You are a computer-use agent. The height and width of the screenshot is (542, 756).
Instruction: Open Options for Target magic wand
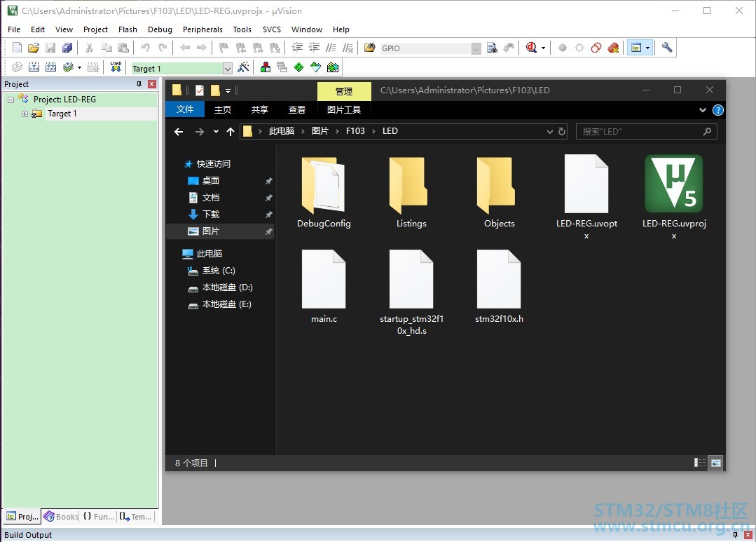click(244, 67)
